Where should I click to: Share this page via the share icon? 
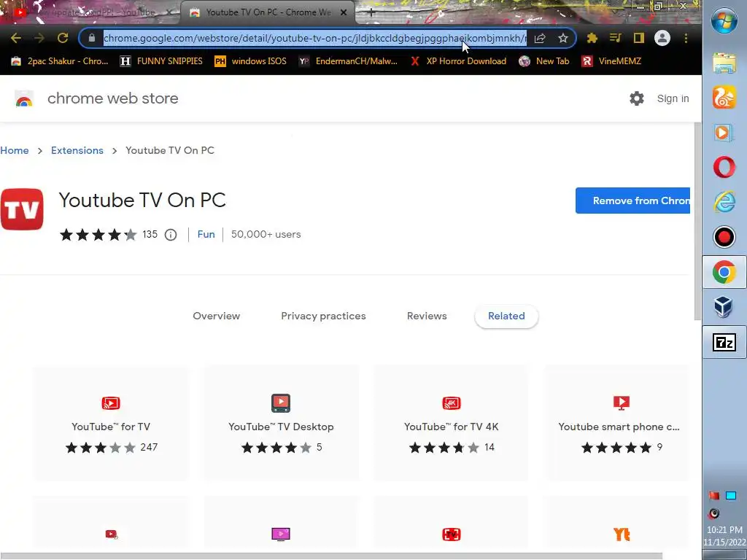(540, 38)
